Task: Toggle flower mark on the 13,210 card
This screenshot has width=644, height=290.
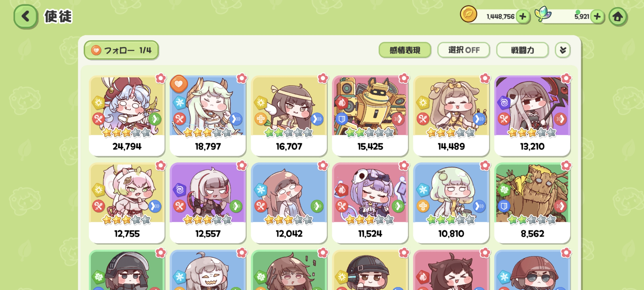Action: (566, 78)
